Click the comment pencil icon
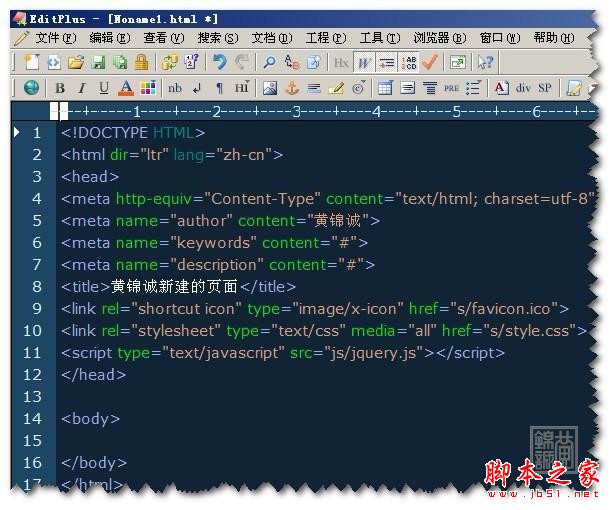Viewport: 616px width, 510px height. (x=336, y=88)
